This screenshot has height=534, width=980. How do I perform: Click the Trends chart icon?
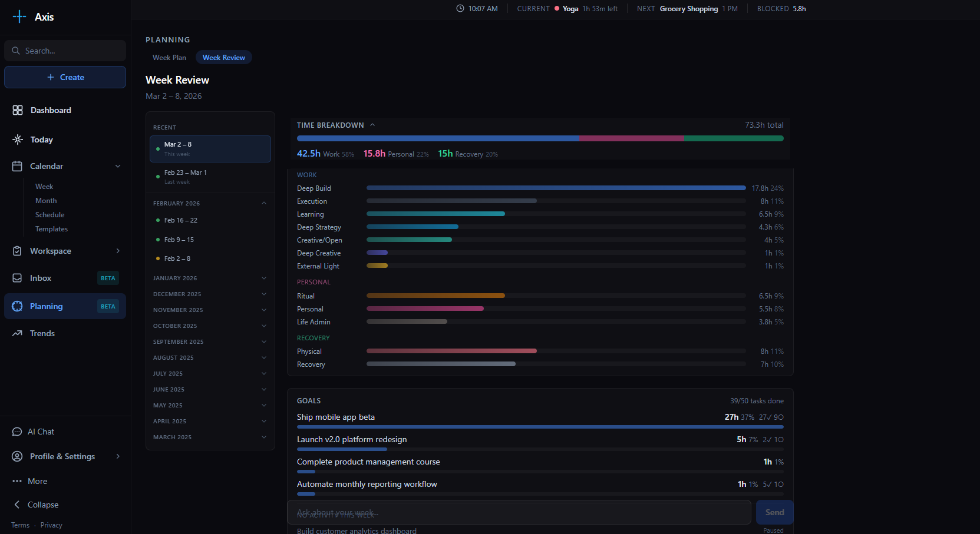17,333
